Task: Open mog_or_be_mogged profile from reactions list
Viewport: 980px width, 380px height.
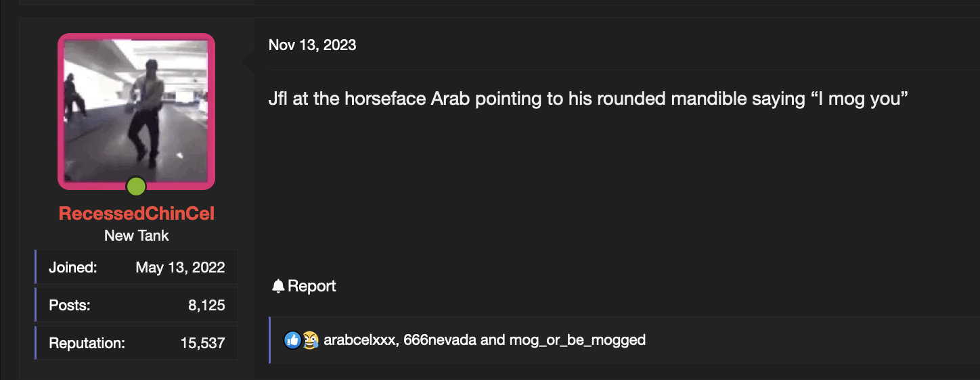Action: (x=577, y=340)
